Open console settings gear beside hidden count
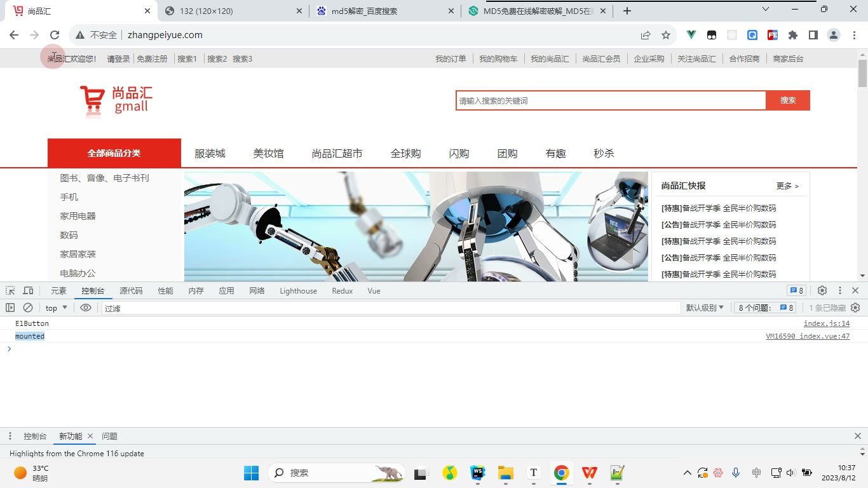Image resolution: width=868 pixels, height=488 pixels. [x=855, y=308]
